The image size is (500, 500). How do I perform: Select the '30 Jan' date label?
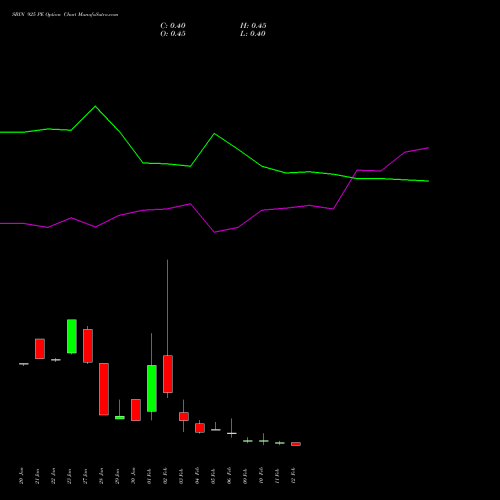click(x=134, y=476)
